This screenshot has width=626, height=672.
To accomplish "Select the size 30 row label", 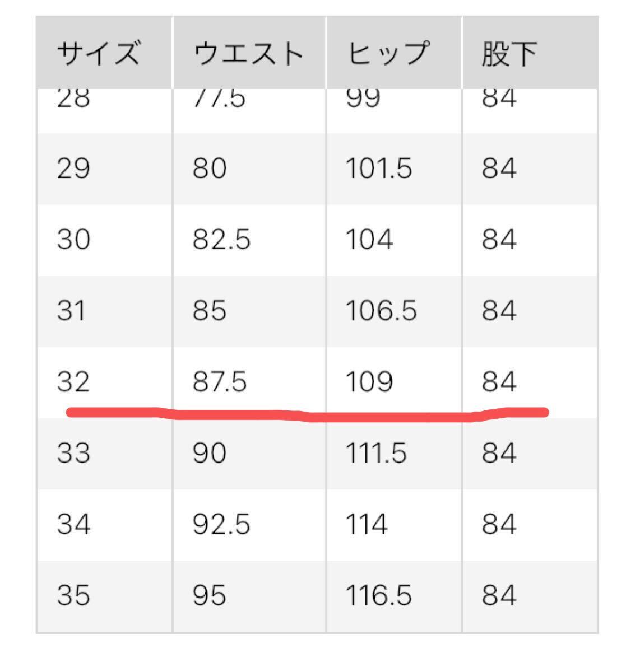I will pos(73,239).
